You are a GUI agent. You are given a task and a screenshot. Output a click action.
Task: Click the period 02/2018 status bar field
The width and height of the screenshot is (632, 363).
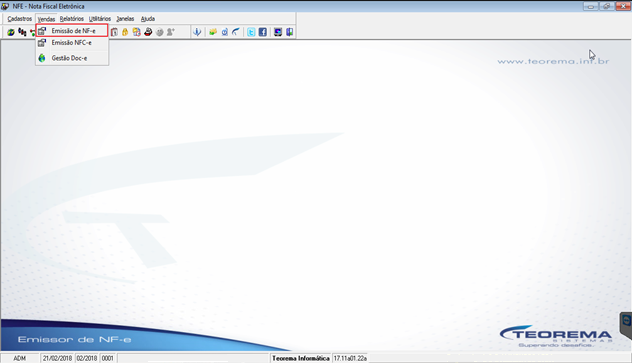tap(87, 358)
